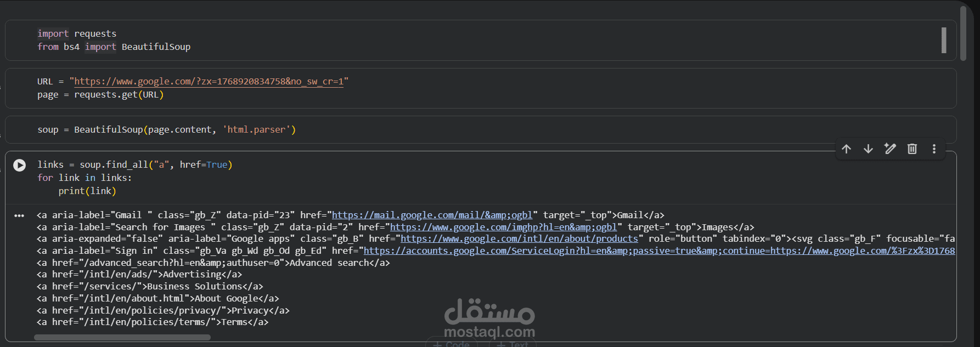
Task: Open the accounts.google.com ServiceLogin link
Action: [659, 251]
